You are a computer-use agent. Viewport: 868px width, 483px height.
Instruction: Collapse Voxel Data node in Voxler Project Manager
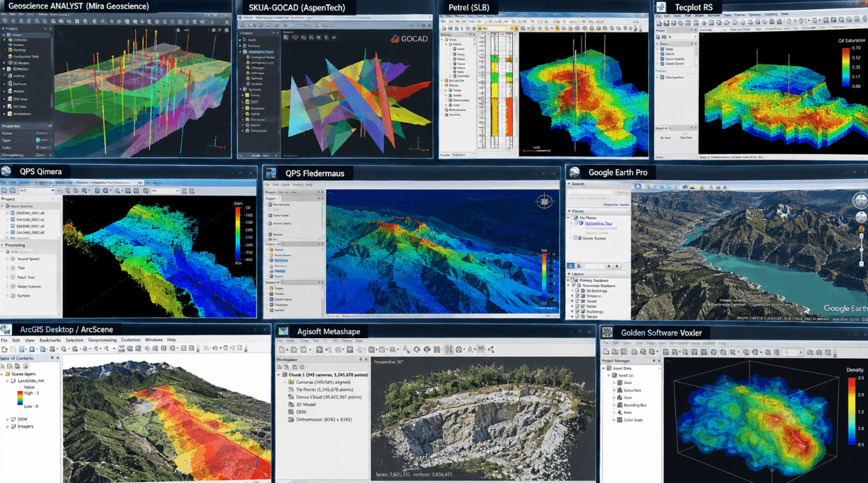[x=605, y=368]
